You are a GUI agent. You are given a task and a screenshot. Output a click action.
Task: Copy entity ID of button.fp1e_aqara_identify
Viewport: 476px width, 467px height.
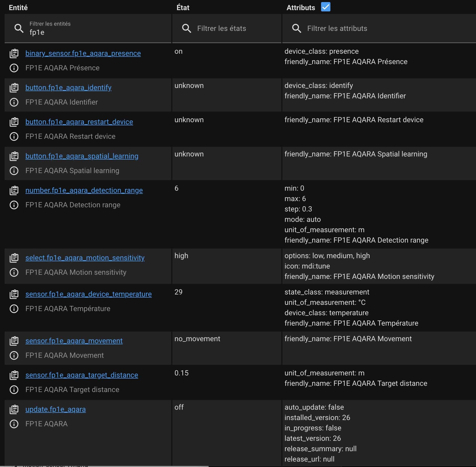(x=14, y=88)
